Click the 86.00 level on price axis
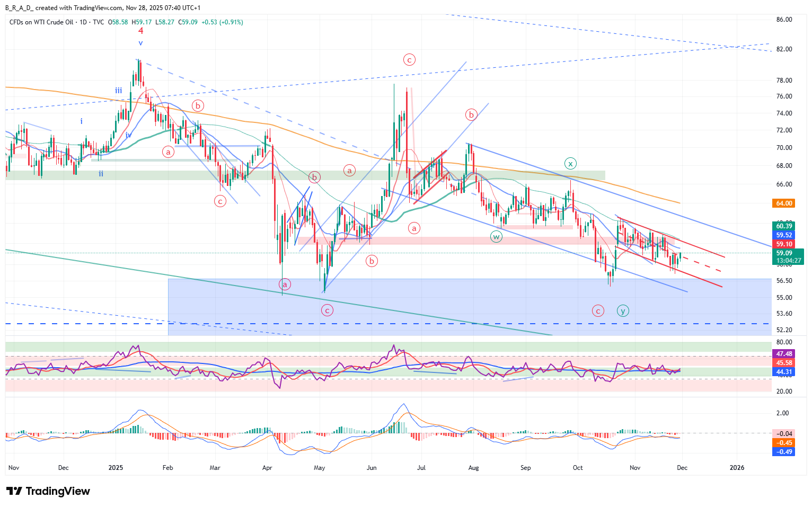The width and height of the screenshot is (812, 507). click(784, 20)
